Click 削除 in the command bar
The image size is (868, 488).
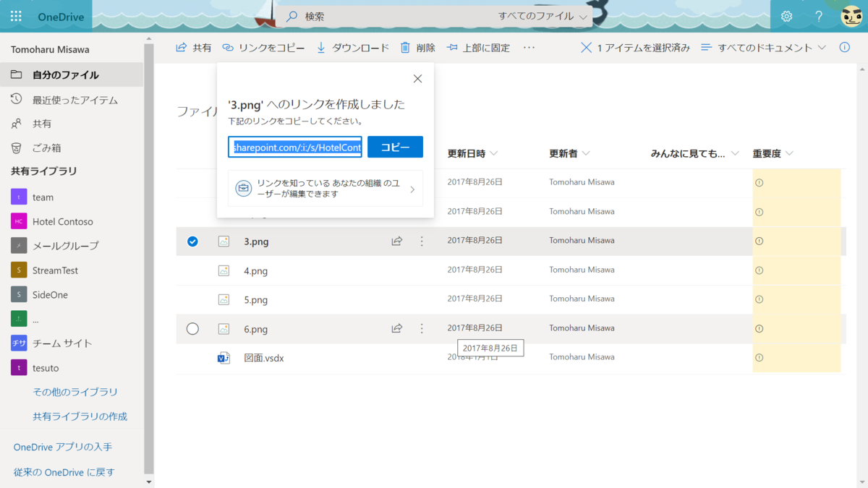tap(418, 48)
